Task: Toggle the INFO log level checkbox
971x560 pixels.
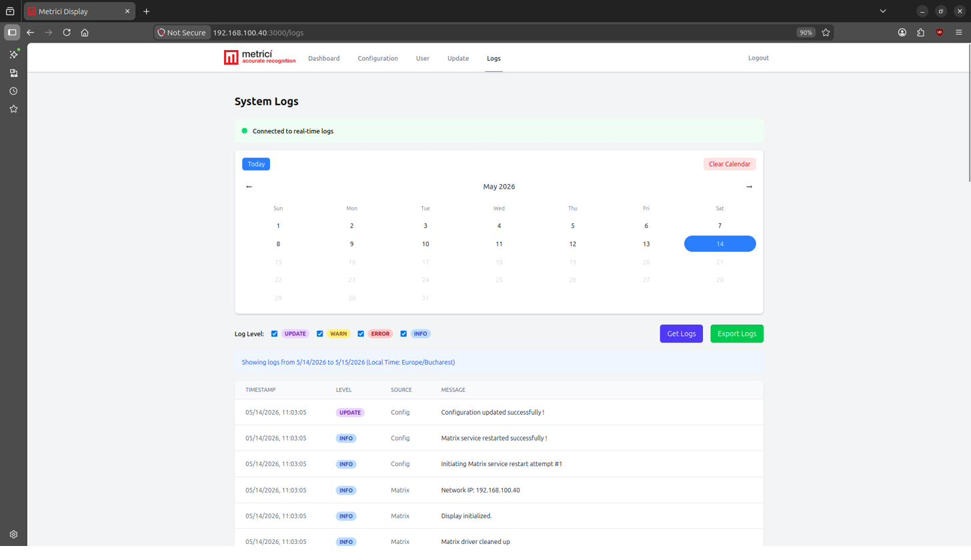Action: (403, 334)
